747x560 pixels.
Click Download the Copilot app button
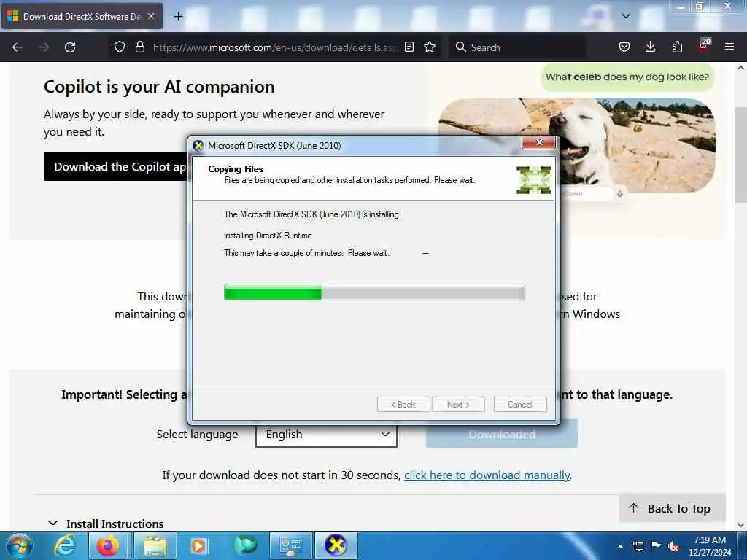tap(116, 166)
